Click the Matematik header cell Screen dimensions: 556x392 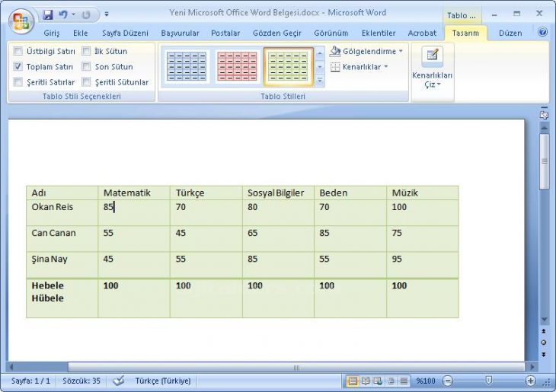pos(134,193)
